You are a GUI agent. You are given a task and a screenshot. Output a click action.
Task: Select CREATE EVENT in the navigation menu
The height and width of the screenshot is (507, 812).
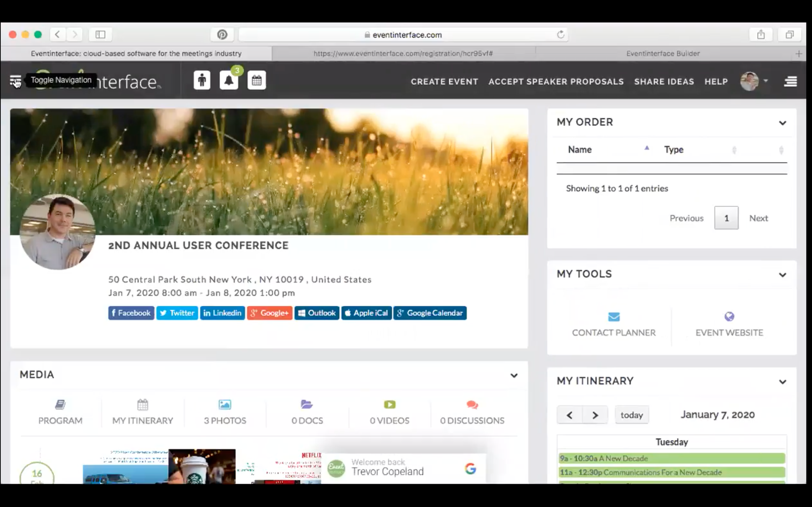pyautogui.click(x=445, y=82)
